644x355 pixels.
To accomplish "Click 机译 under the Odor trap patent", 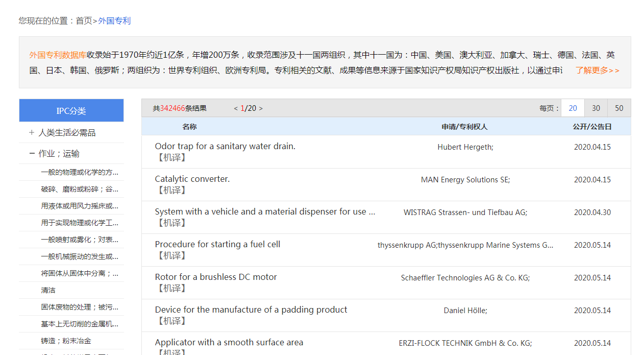I will tap(171, 158).
